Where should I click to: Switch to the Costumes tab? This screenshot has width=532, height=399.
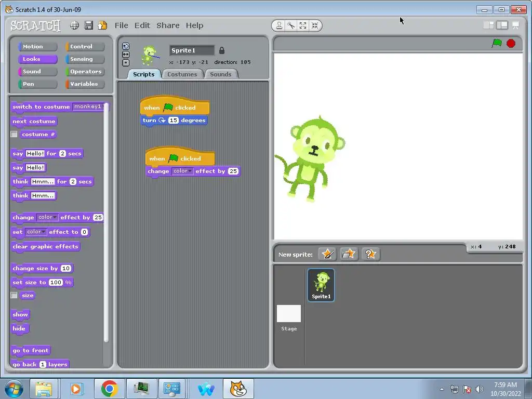click(x=182, y=74)
